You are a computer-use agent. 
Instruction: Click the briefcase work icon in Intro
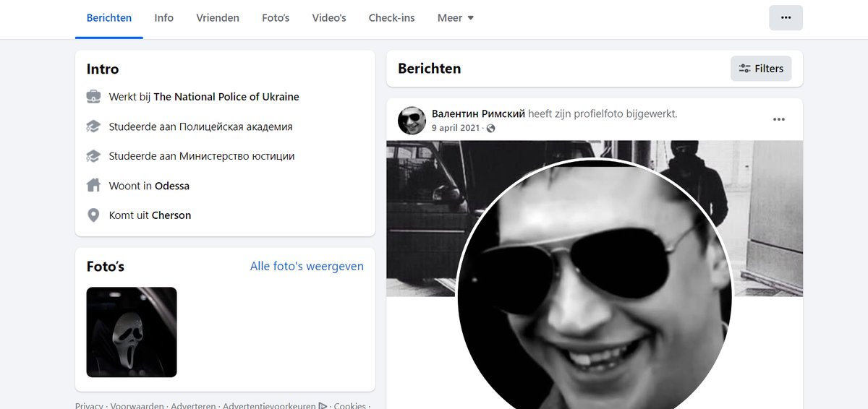93,97
